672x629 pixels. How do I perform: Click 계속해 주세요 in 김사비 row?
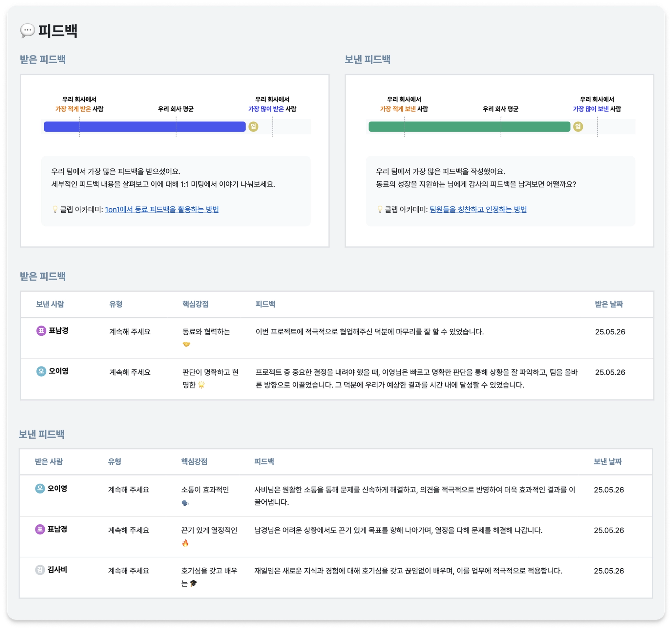(x=128, y=571)
